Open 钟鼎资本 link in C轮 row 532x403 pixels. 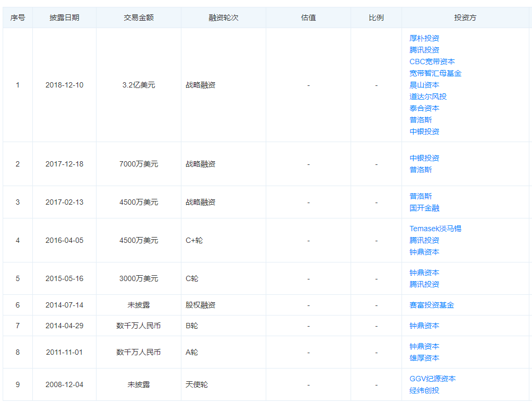tap(424, 273)
